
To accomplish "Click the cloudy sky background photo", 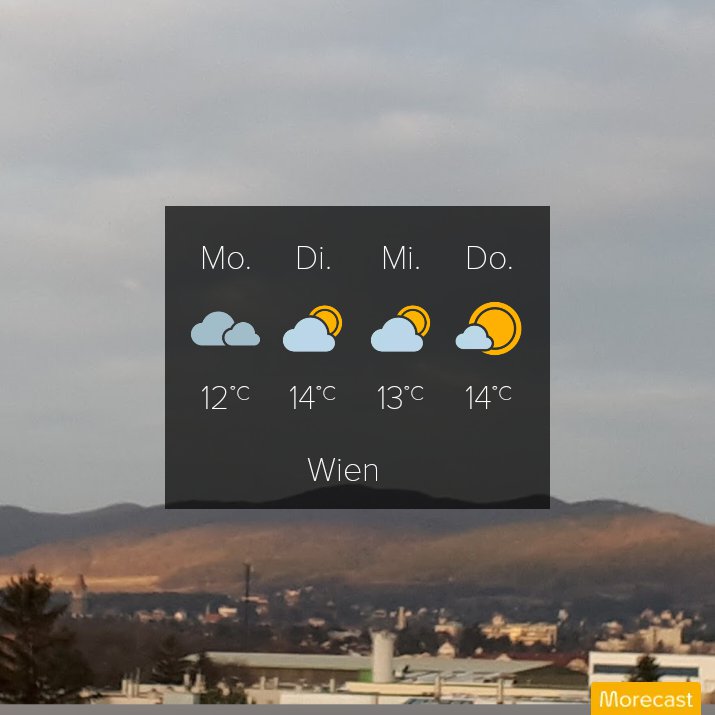I will tap(357, 100).
